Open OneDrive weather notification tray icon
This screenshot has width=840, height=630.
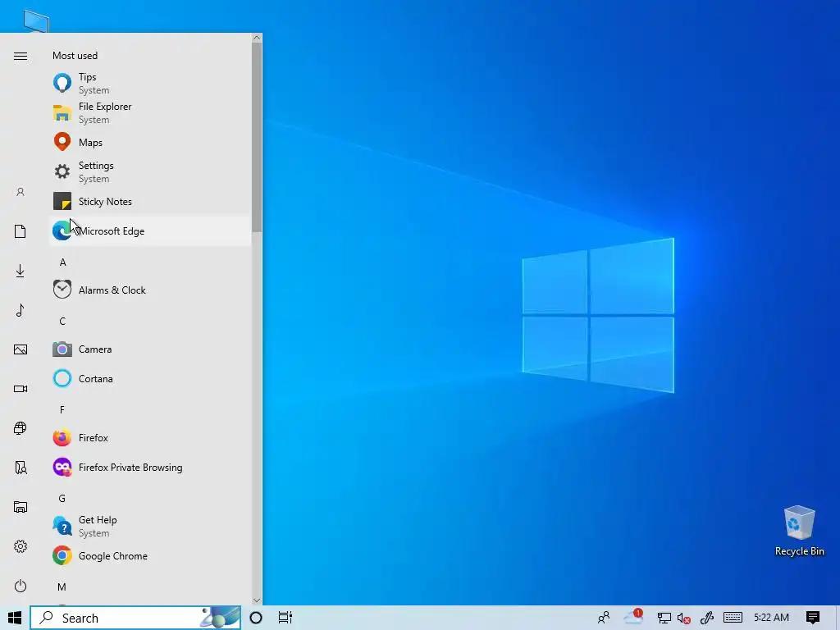pyautogui.click(x=634, y=618)
